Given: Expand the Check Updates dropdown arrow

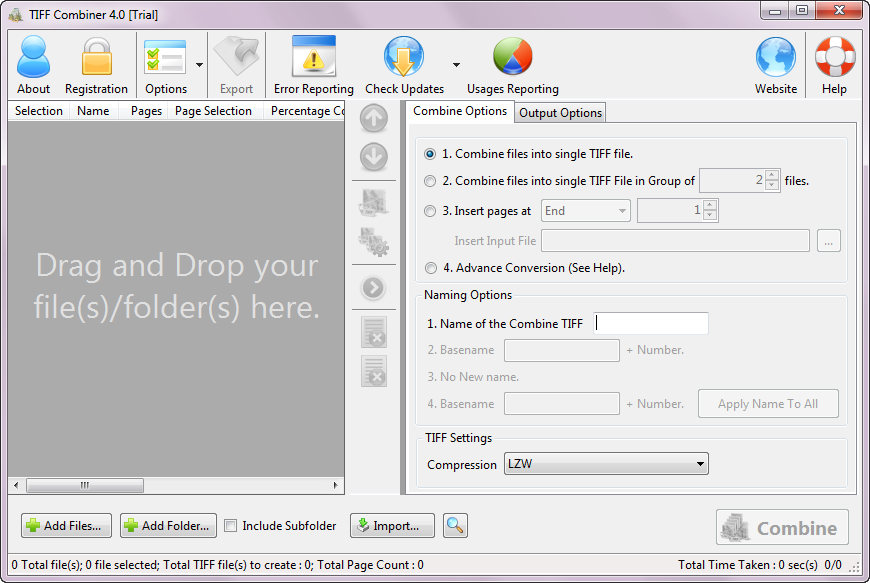Looking at the screenshot, I should point(456,65).
